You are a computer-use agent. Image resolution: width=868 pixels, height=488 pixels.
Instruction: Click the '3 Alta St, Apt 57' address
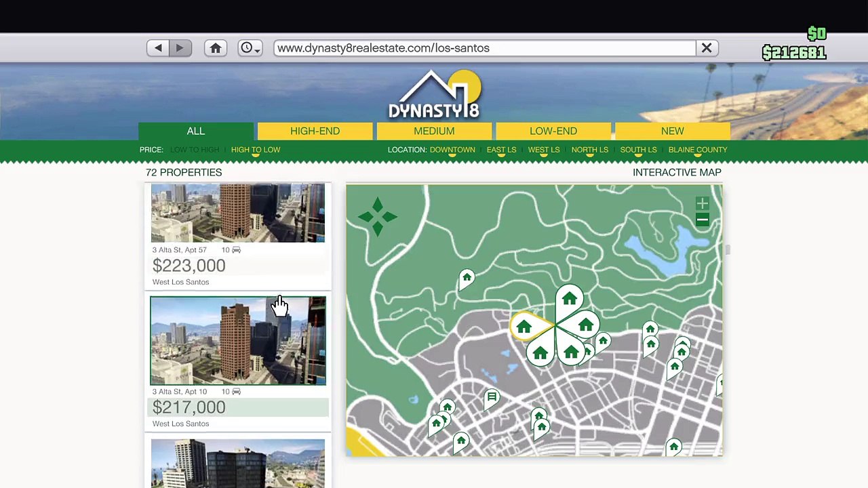tap(180, 250)
